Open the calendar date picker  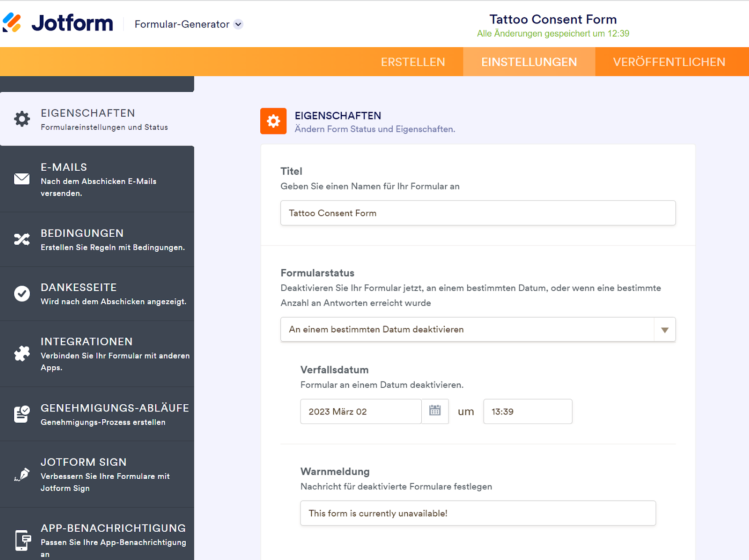pyautogui.click(x=435, y=411)
